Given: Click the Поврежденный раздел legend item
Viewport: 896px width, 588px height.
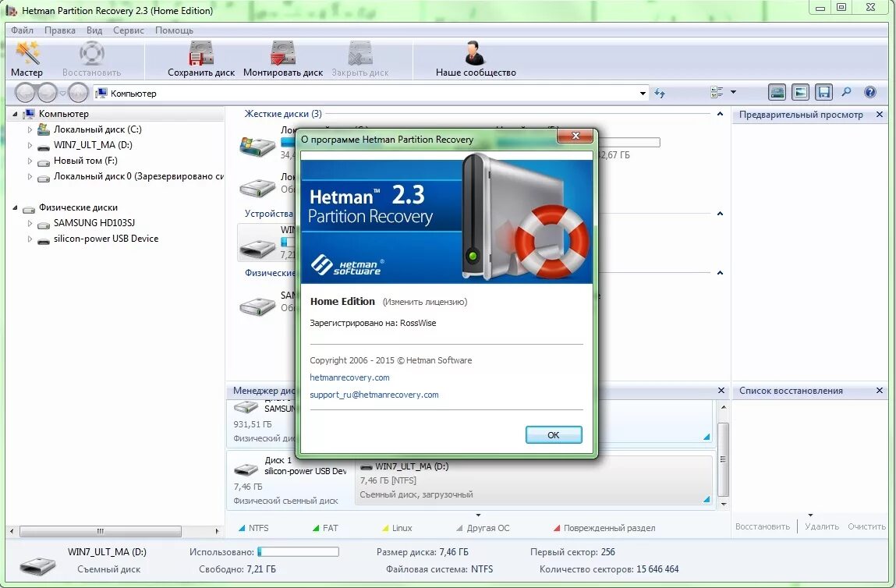Looking at the screenshot, I should (x=604, y=528).
